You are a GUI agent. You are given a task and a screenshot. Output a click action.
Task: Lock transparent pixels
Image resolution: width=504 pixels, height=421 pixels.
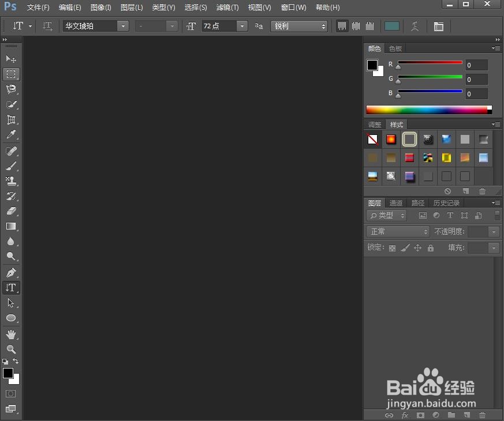[392, 248]
